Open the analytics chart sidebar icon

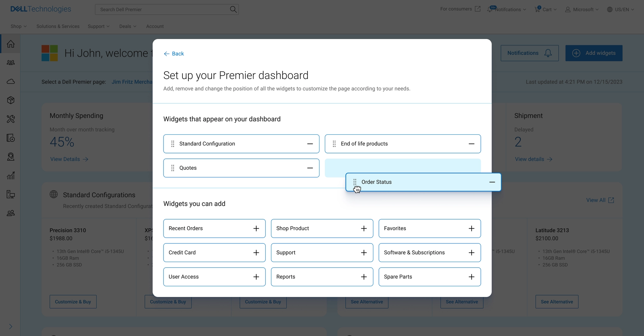click(11, 175)
